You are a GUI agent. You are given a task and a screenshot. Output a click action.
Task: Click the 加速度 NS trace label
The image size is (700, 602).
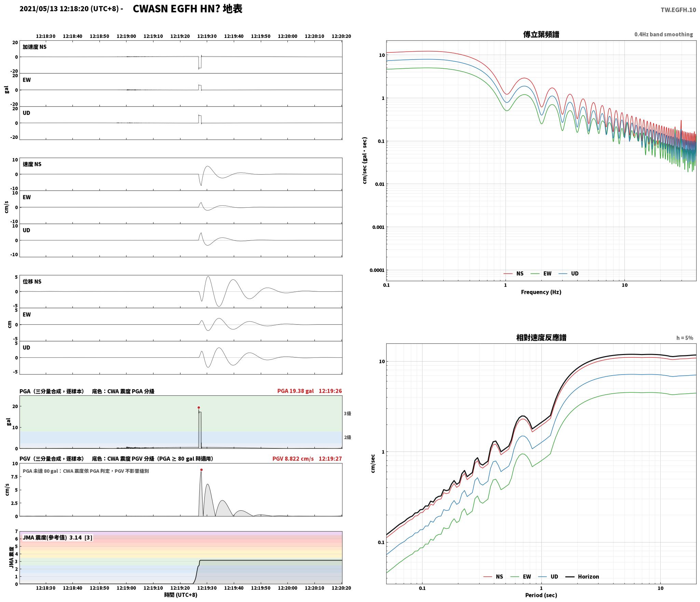pyautogui.click(x=35, y=47)
